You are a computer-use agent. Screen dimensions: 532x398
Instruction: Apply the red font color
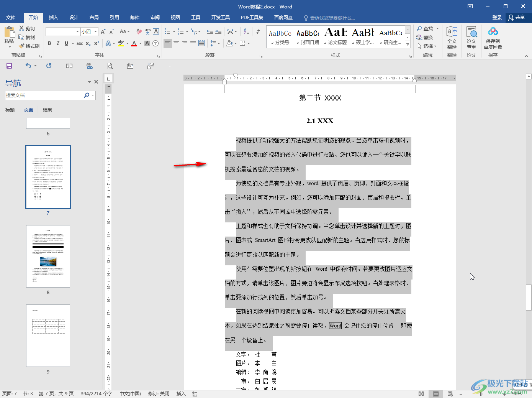134,43
